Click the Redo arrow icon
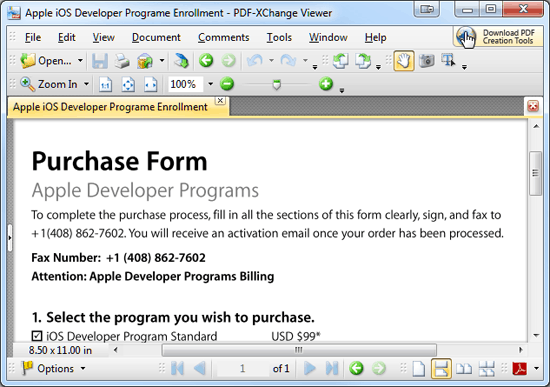The width and height of the screenshot is (550, 387). tap(288, 61)
